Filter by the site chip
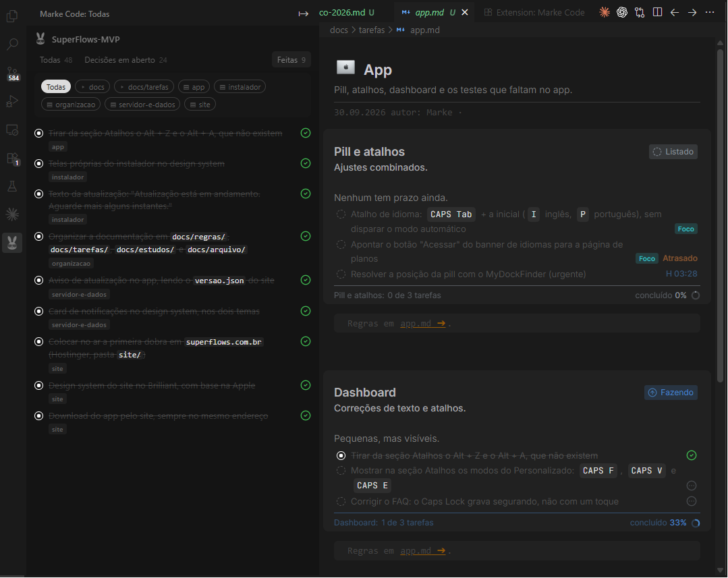This screenshot has width=728, height=578. [x=200, y=105]
